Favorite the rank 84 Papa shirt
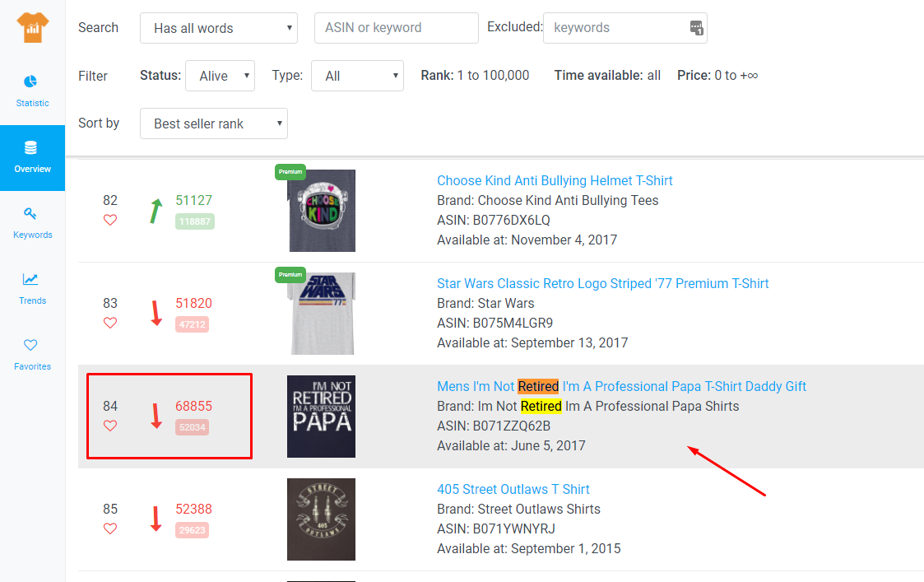Image resolution: width=924 pixels, height=582 pixels. tap(110, 426)
